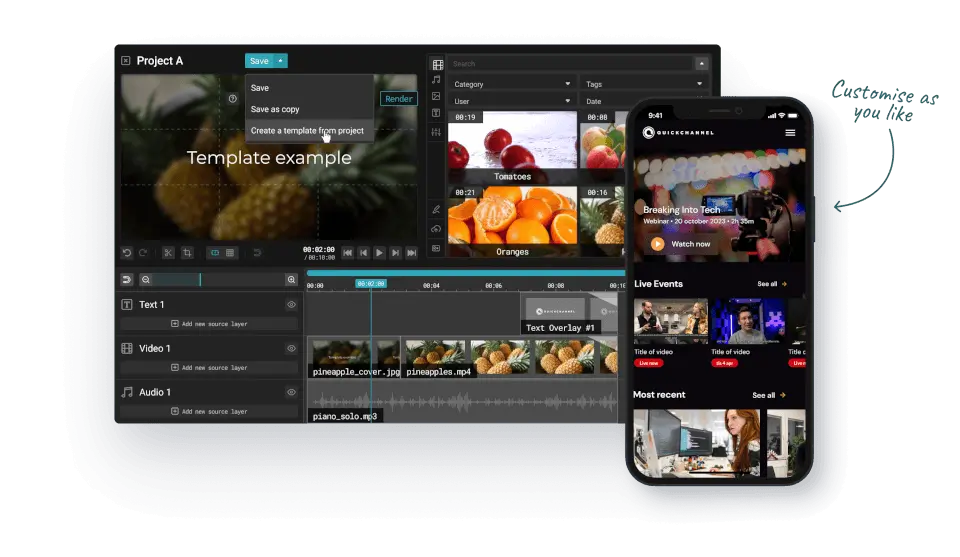This screenshot has height=557, width=960.
Task: Select the scissors cut tool
Action: [x=168, y=253]
